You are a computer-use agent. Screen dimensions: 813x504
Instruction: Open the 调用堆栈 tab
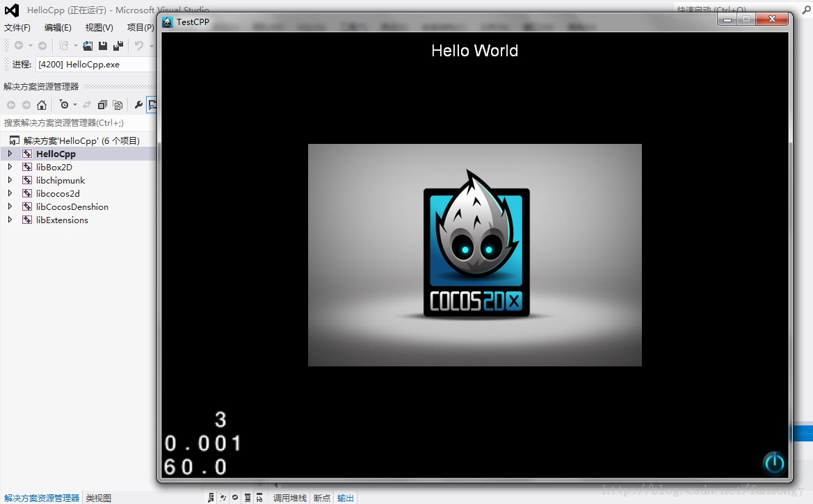tap(290, 498)
